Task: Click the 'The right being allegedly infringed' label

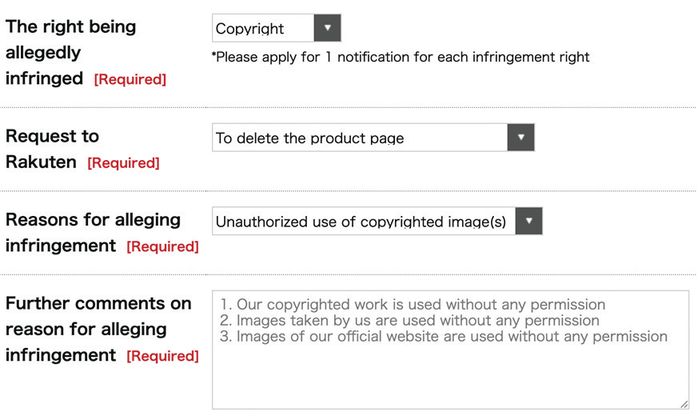Action: click(71, 53)
